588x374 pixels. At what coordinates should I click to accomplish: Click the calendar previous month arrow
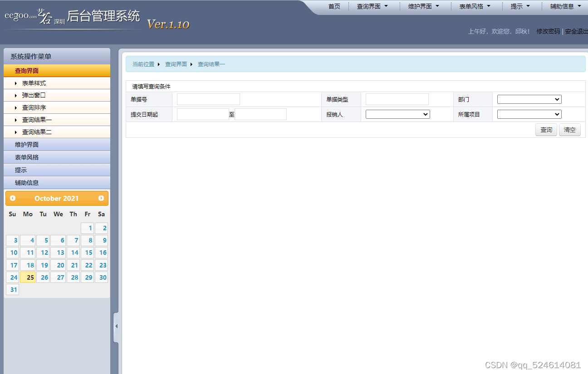point(12,198)
